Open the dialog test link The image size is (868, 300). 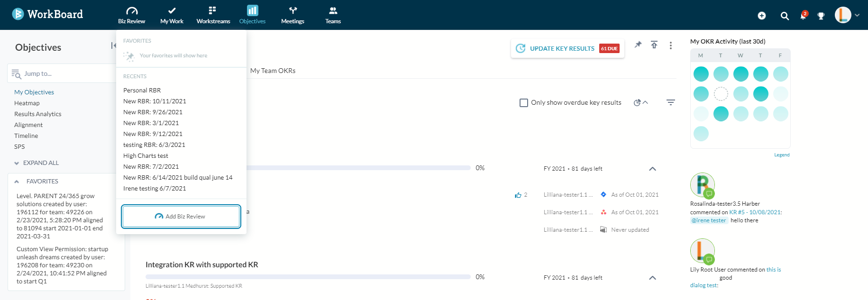[x=704, y=285]
